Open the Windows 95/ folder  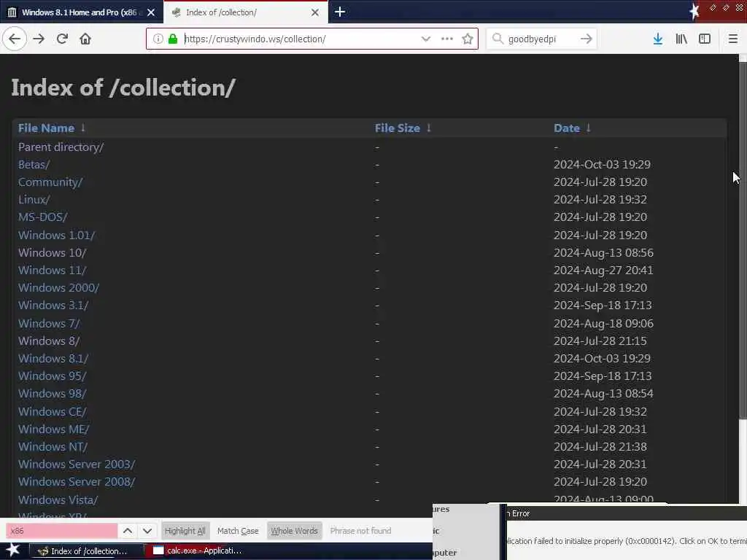click(x=53, y=376)
